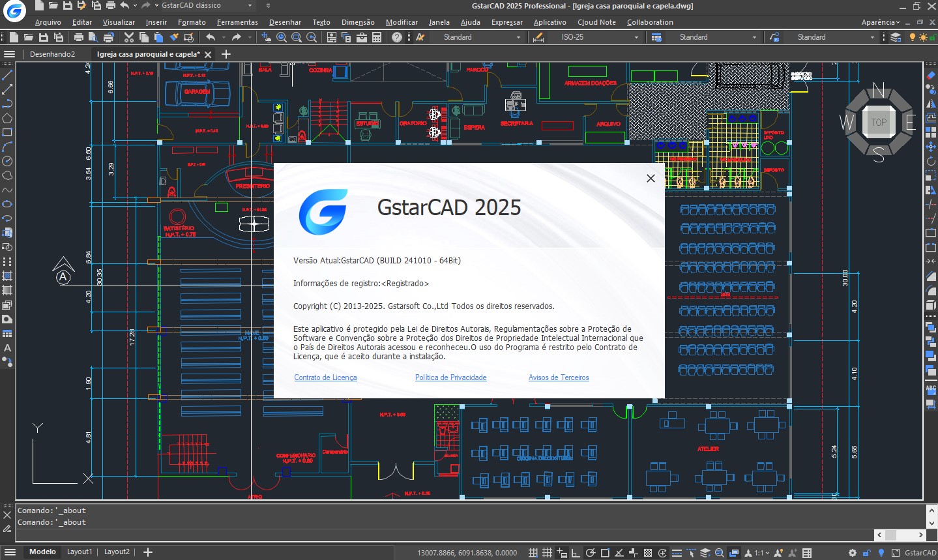This screenshot has width=938, height=560.
Task: Click the Zoom Realtime magnifier icon
Action: pos(282,37)
